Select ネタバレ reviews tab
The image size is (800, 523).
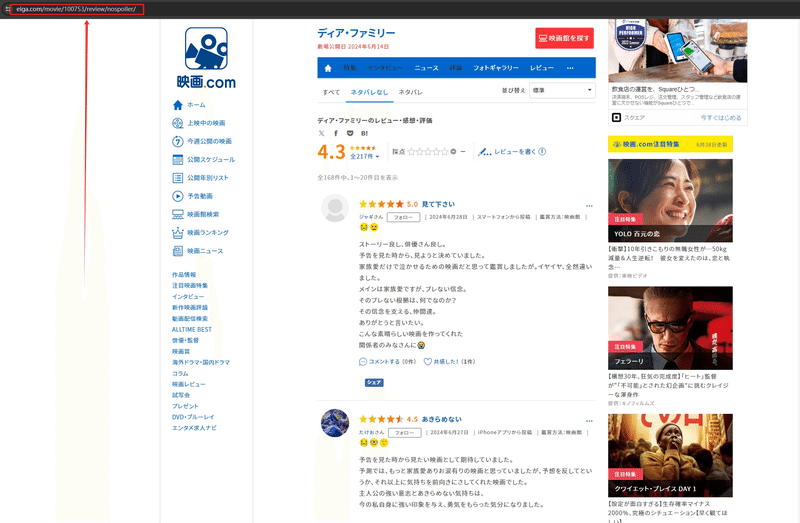point(410,92)
